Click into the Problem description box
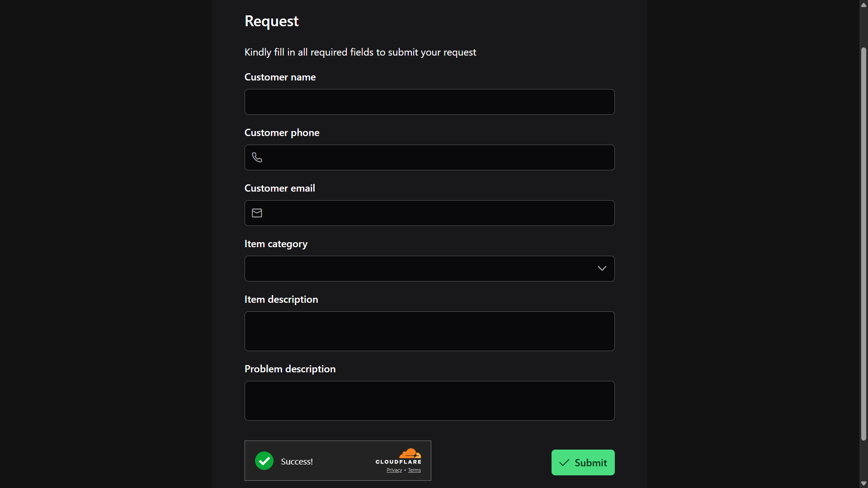Screen dimensions: 868x488 429,401
